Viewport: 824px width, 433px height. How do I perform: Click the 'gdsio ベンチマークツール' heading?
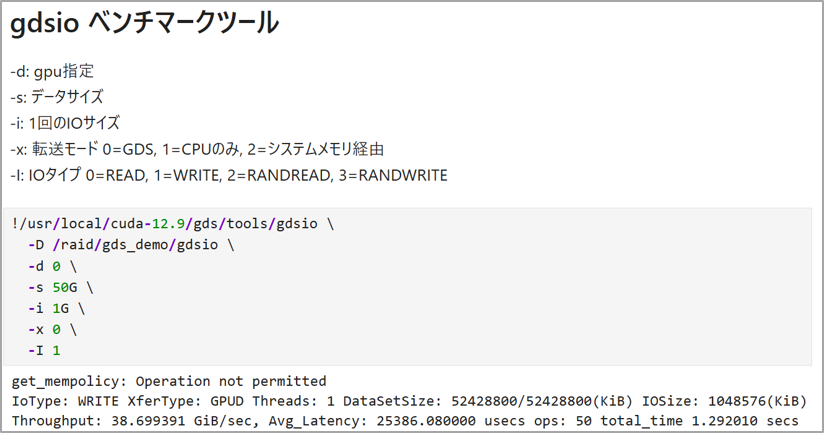tap(145, 23)
